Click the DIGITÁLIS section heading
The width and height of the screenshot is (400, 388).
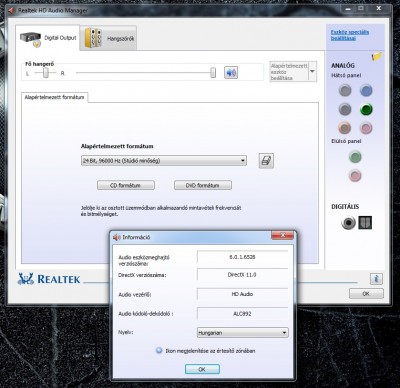pos(345,207)
